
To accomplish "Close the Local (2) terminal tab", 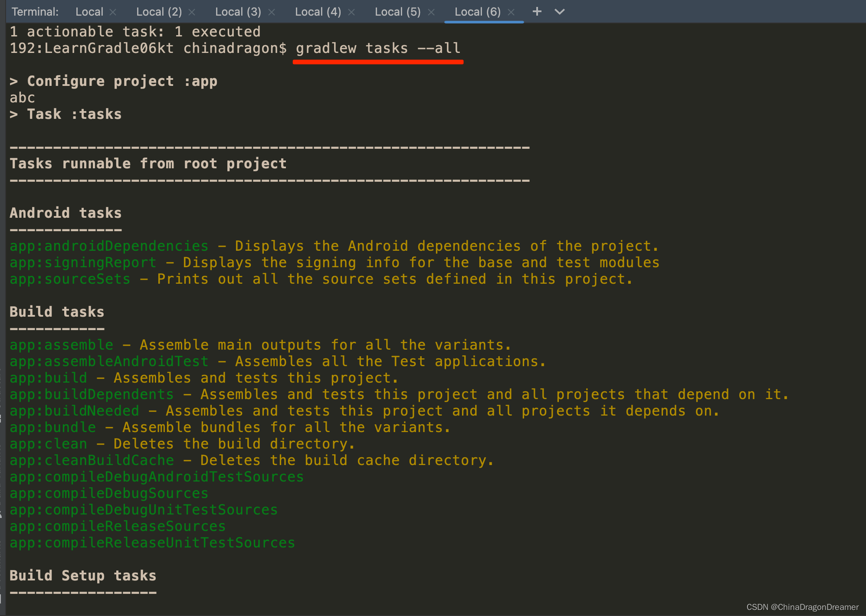I will (x=192, y=12).
